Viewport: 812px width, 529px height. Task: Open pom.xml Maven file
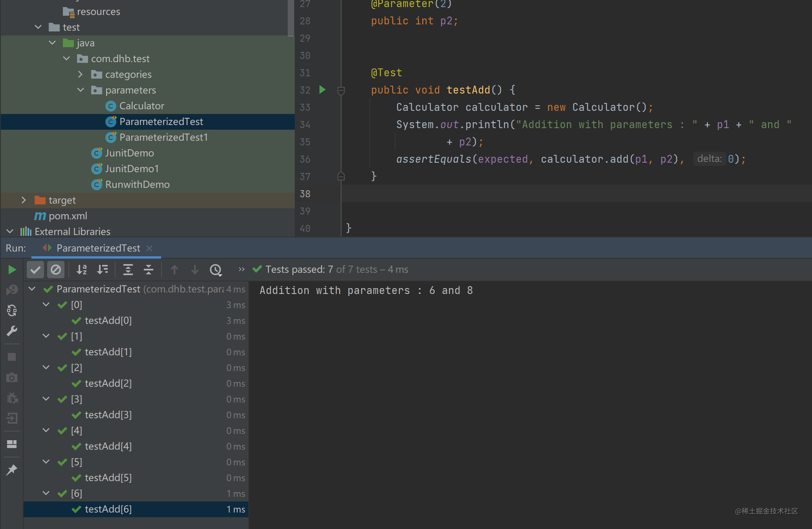click(61, 216)
